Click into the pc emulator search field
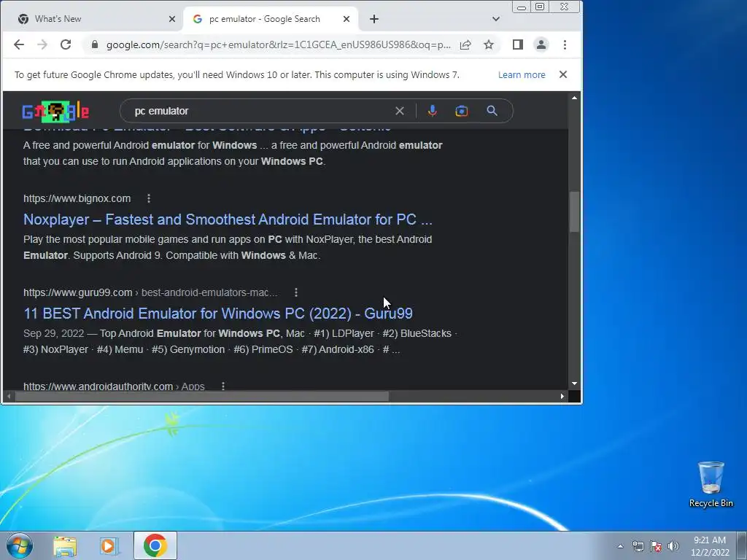 [262, 111]
